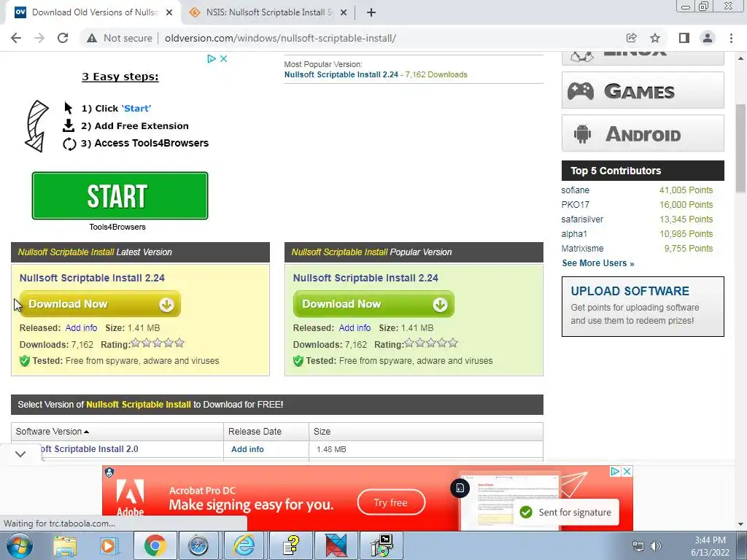The image size is (747, 560).
Task: Open contributor sofiane profile
Action: [575, 190]
